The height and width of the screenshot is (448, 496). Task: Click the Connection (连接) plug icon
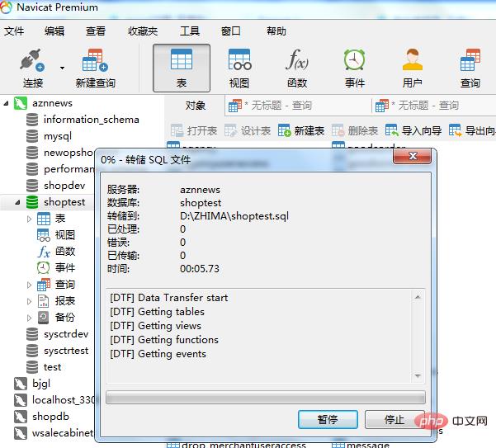(x=32, y=60)
